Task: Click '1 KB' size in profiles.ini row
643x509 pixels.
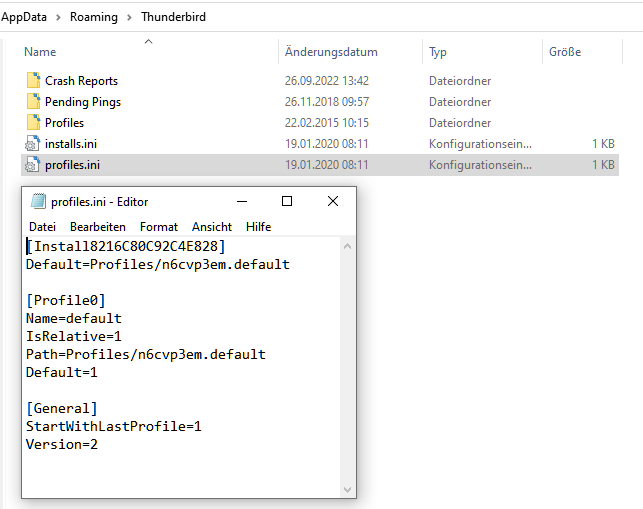Action: (x=603, y=165)
